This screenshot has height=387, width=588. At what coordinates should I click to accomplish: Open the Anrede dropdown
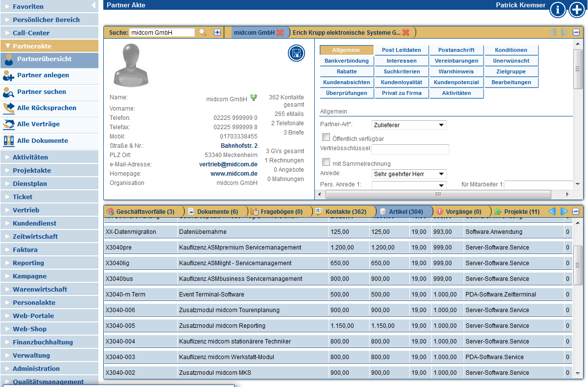pos(409,174)
